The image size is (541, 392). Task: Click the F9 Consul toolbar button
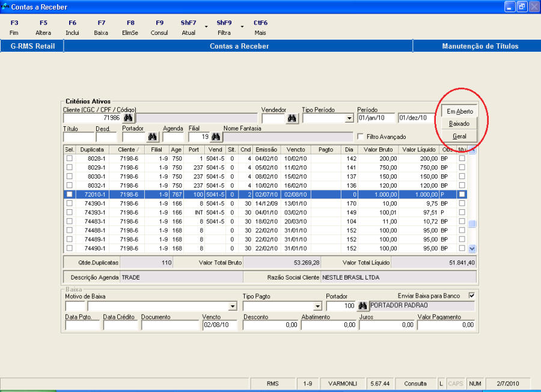click(159, 28)
